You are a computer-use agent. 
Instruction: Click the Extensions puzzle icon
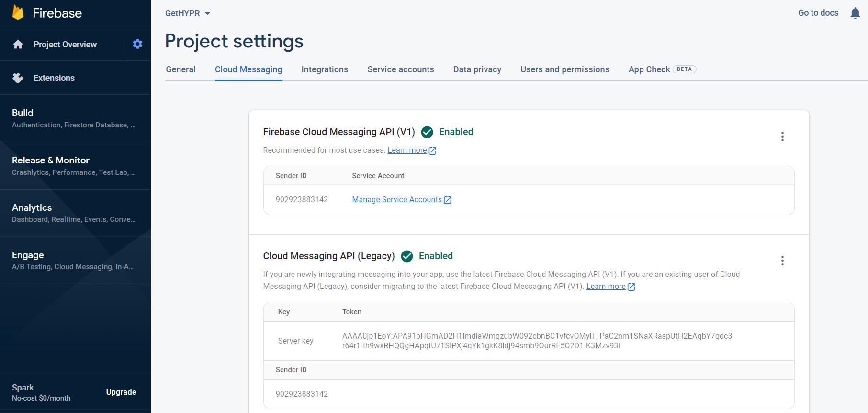click(18, 78)
